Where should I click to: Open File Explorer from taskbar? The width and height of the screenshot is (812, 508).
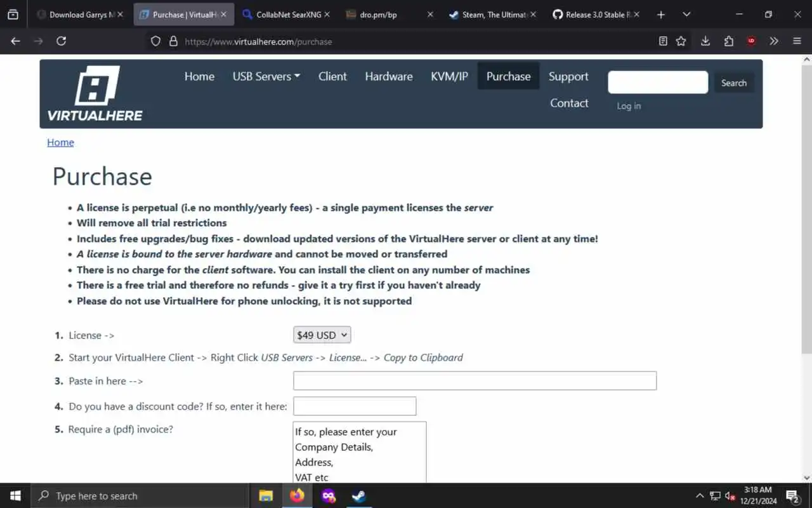click(266, 496)
